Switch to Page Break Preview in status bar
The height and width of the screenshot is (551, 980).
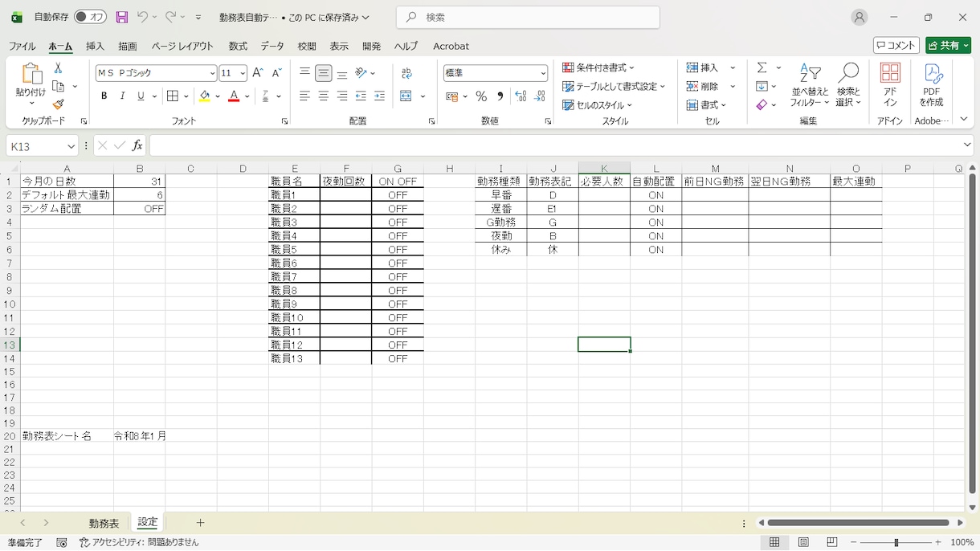[832, 543]
